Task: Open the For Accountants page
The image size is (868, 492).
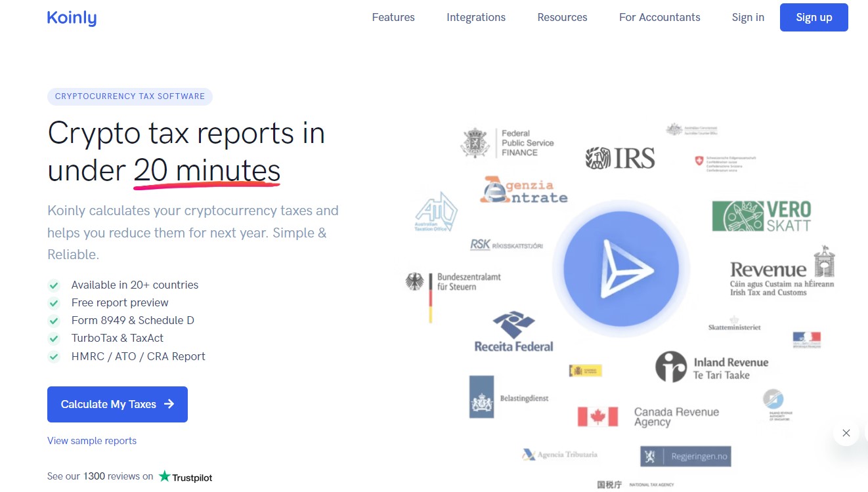Action: coord(660,18)
